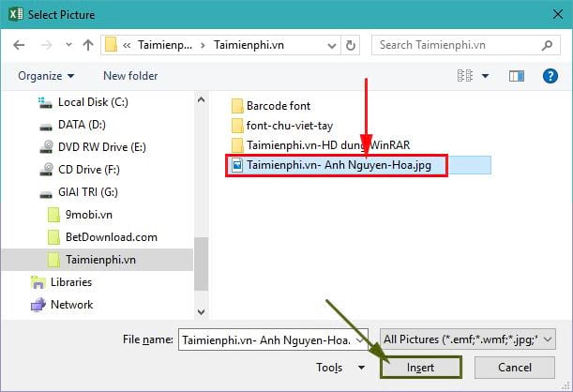Select DVD RW Drive (E:)
Image resolution: width=573 pixels, height=392 pixels.
coord(102,147)
